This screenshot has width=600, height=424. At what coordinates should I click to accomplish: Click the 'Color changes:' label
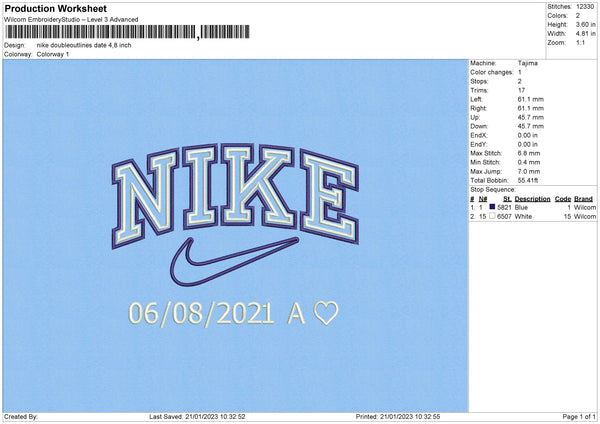coord(492,72)
